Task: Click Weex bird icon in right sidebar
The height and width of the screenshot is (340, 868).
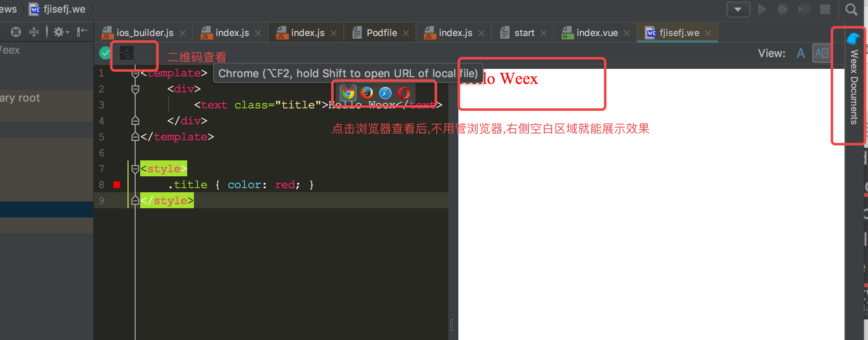Action: tap(853, 39)
